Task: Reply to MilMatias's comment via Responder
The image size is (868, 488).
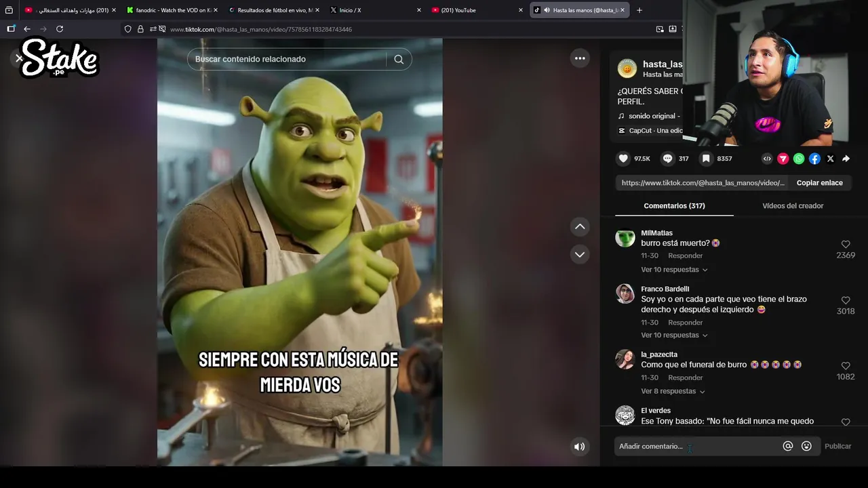Action: coord(685,256)
